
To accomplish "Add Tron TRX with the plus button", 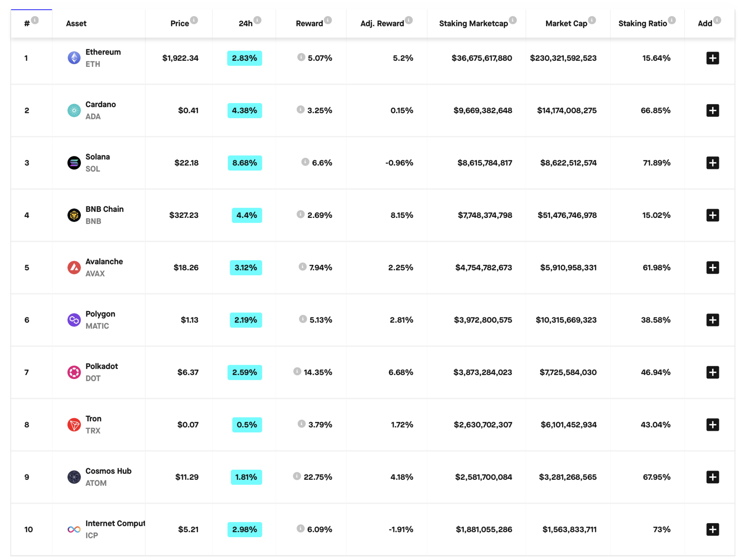I will [713, 425].
